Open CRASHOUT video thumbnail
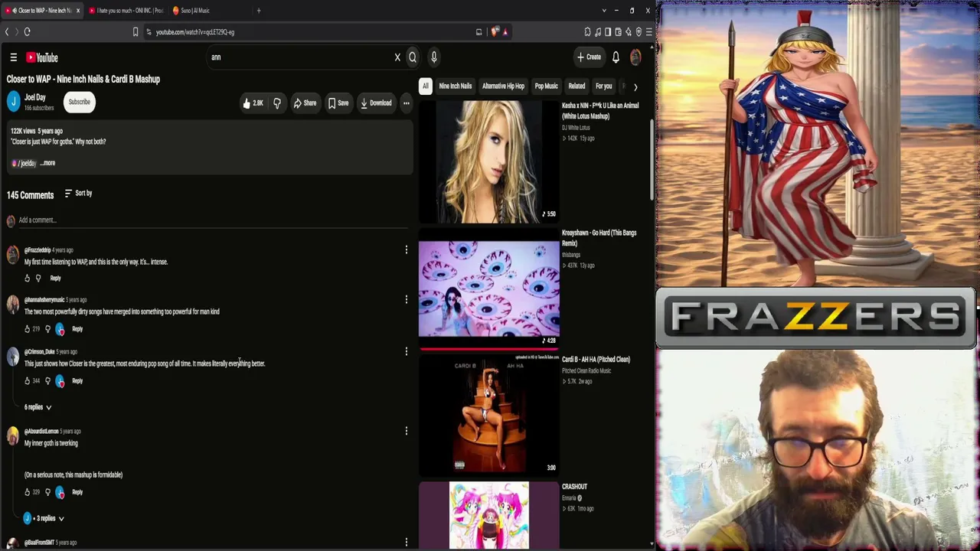980x551 pixels. pyautogui.click(x=489, y=515)
